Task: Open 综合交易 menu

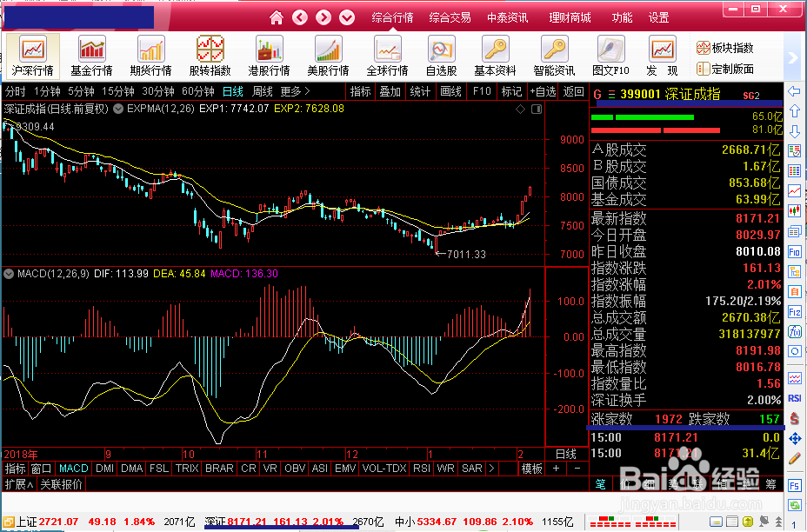Action: (x=450, y=18)
